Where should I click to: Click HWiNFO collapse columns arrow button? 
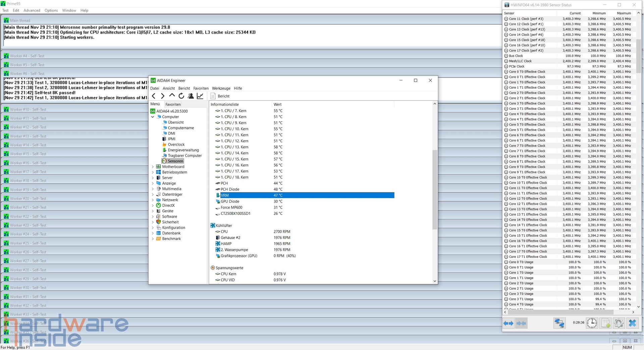click(521, 323)
